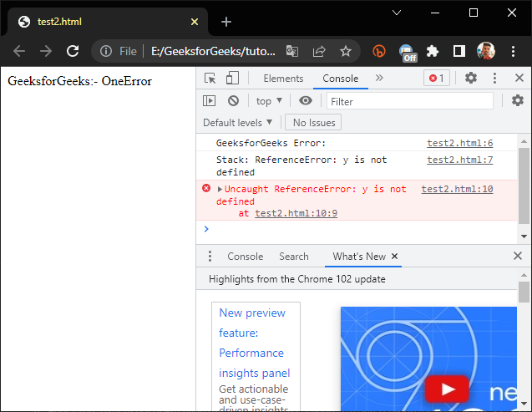Click the console scrollbar down arrow
532x412 pixels.
click(524, 237)
